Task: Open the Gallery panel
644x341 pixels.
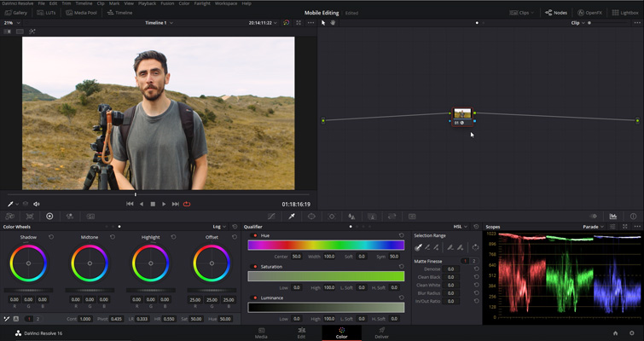Action: click(16, 13)
